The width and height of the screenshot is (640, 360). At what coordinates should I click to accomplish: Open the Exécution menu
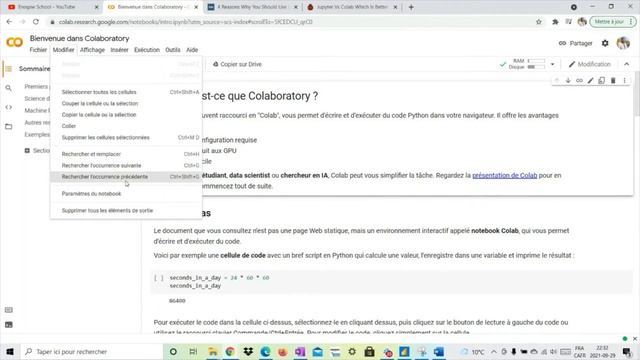pos(147,50)
